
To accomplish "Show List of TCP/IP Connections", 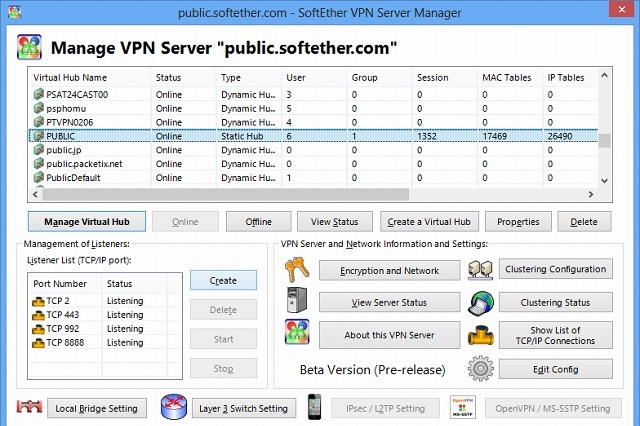I will point(556,335).
